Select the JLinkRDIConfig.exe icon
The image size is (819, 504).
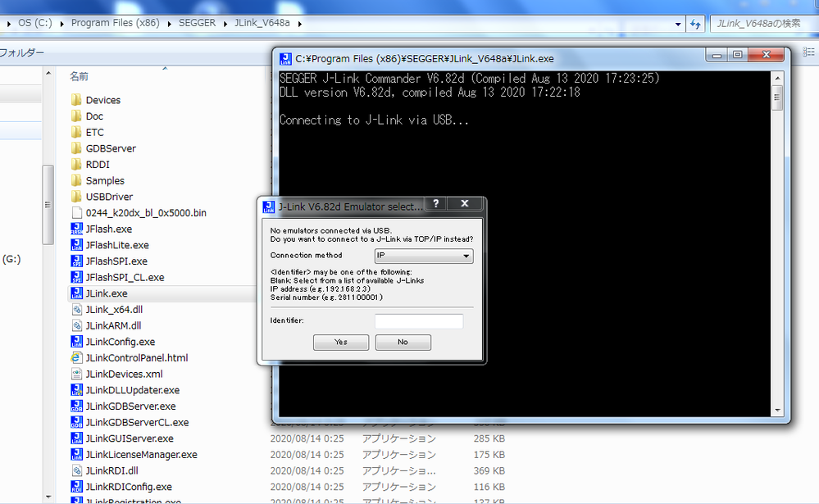pyautogui.click(x=76, y=487)
